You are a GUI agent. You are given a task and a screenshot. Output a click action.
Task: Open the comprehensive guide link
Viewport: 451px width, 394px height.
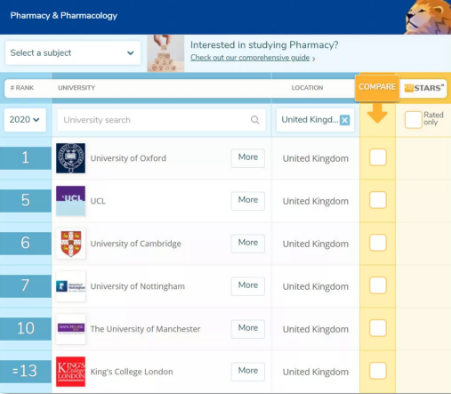pos(250,58)
